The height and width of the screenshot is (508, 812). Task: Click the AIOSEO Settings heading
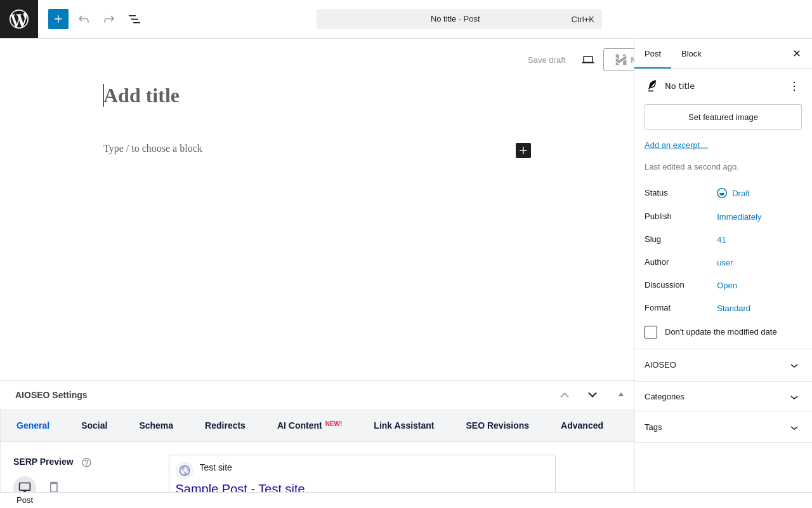click(x=51, y=395)
